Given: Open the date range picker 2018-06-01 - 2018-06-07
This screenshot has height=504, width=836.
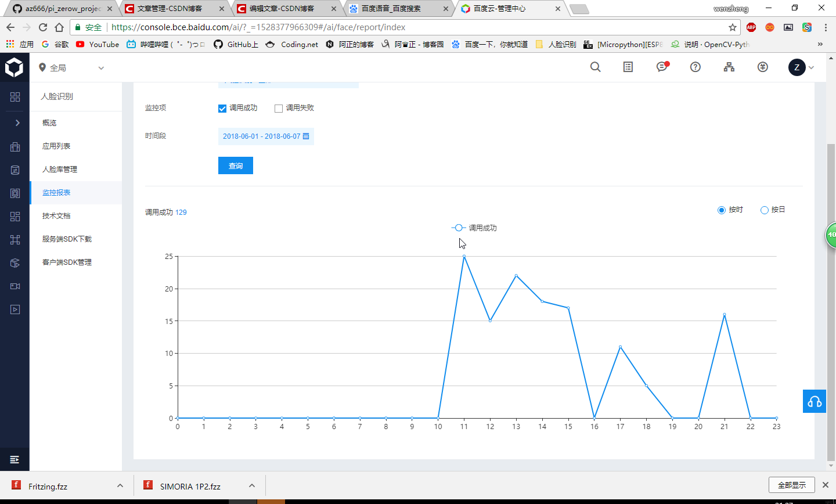Looking at the screenshot, I should click(266, 136).
